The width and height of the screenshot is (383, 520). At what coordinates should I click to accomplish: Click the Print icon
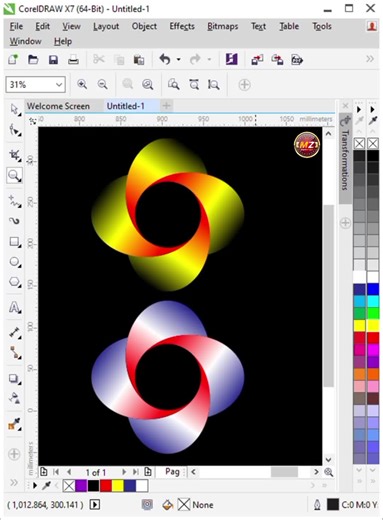coord(73,60)
